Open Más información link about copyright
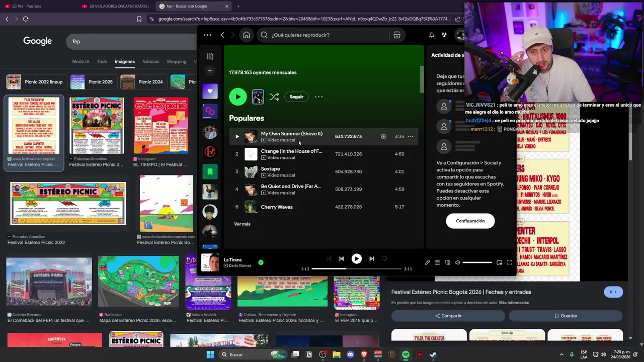This screenshot has width=644, height=362. [514, 303]
